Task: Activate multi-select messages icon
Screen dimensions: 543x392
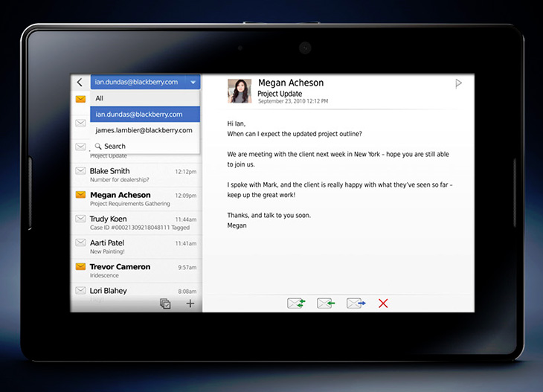Action: pos(165,303)
